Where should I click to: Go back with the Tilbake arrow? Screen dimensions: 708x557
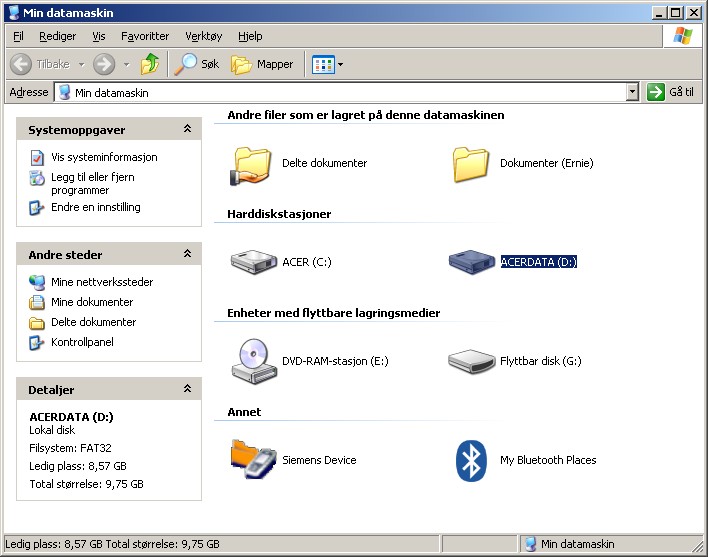point(40,64)
